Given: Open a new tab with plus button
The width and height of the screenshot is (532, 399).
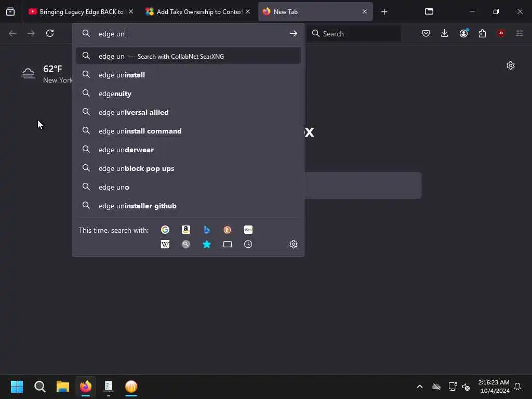Looking at the screenshot, I should click(x=384, y=12).
